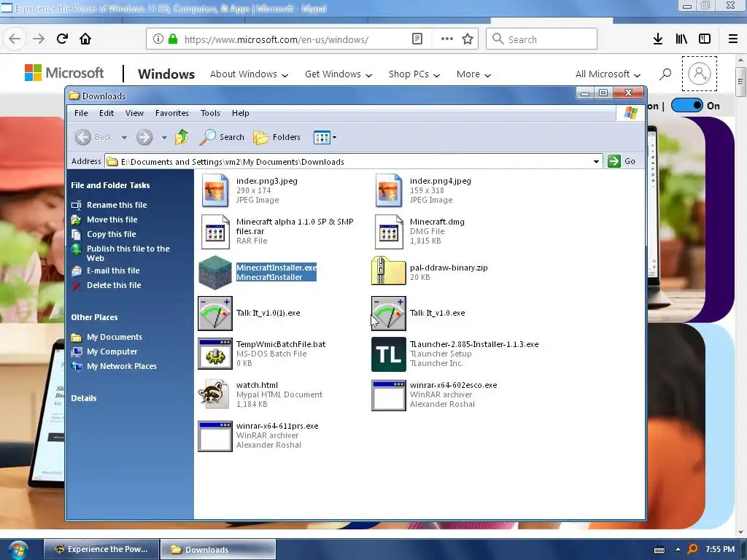
Task: Open the Edit menu
Action: 107,113
